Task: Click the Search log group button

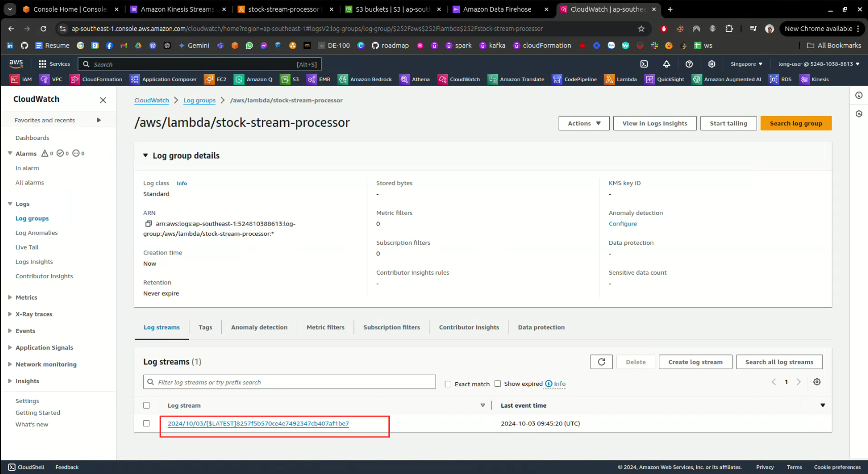Action: coord(796,123)
